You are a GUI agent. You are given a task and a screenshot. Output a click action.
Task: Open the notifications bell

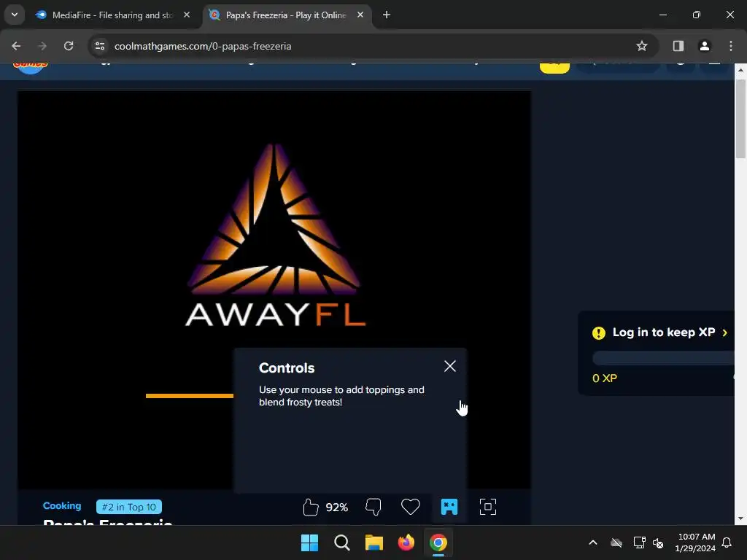pos(727,542)
